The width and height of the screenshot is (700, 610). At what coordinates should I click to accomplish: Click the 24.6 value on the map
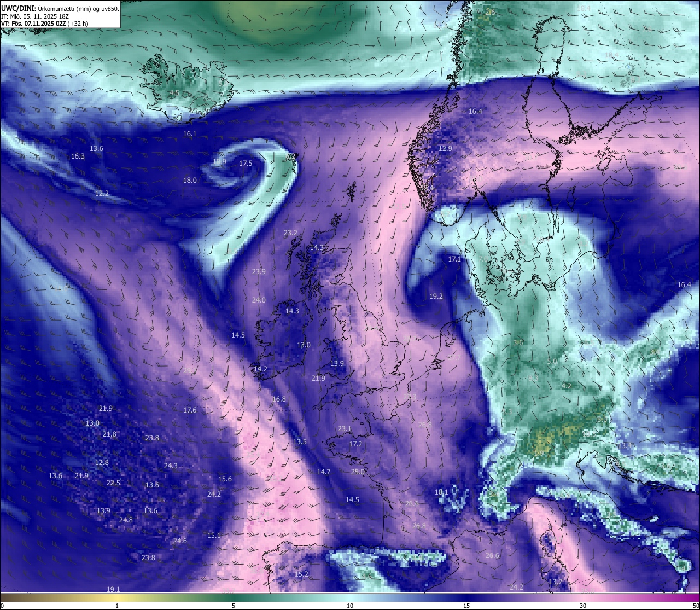pos(180,541)
